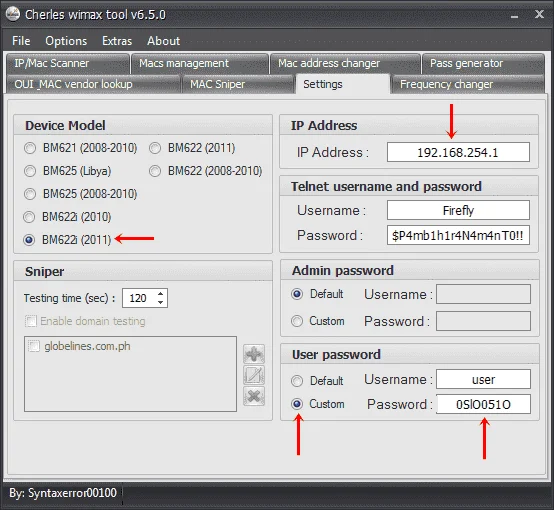Click the Sniper group heading

45,271
